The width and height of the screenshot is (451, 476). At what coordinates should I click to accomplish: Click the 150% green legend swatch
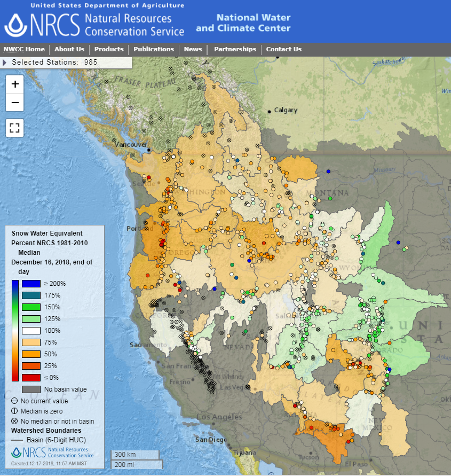[x=31, y=307]
